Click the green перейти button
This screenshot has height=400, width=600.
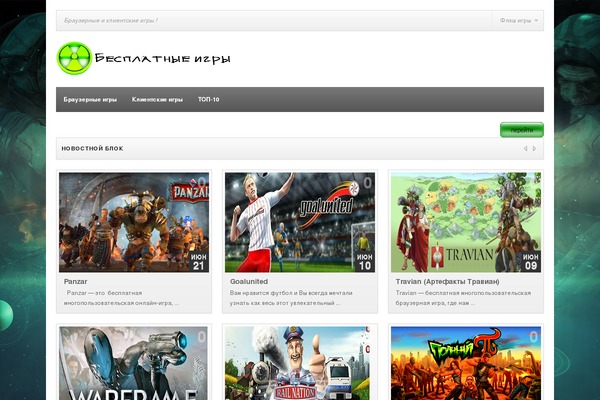tap(522, 130)
